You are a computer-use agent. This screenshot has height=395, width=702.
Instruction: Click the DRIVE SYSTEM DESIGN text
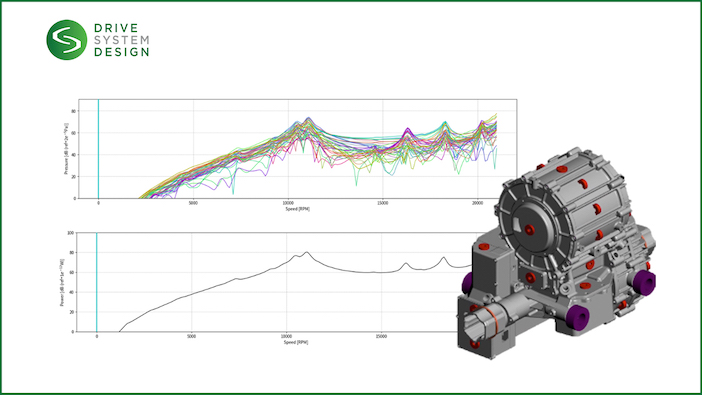[x=122, y=40]
